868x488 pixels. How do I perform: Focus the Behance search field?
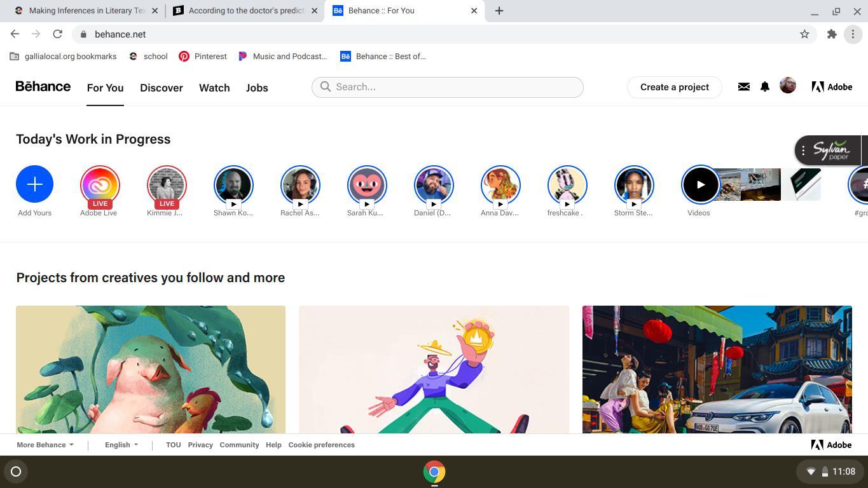(x=448, y=87)
